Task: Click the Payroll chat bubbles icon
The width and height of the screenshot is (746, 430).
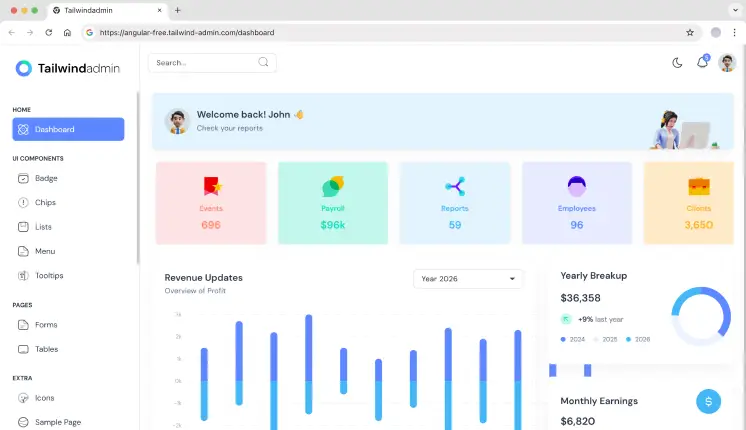Action: click(x=333, y=186)
